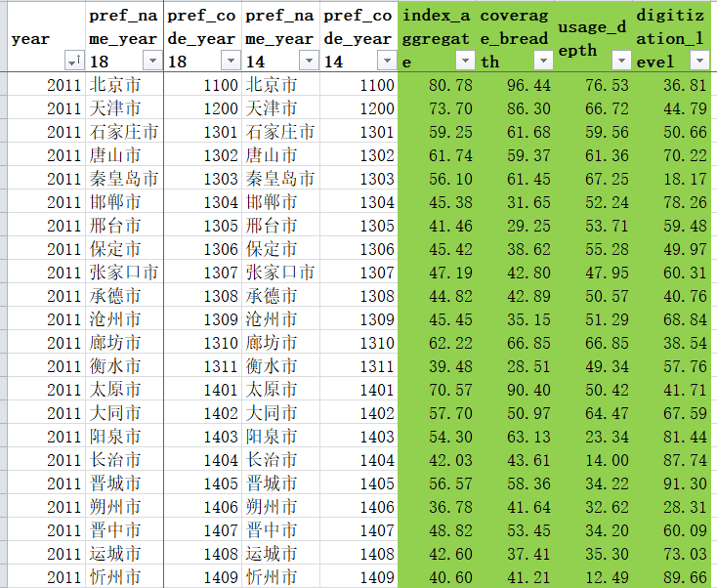Select the cell containing code 1409 under year18
The height and width of the screenshot is (588, 717).
coord(202,576)
